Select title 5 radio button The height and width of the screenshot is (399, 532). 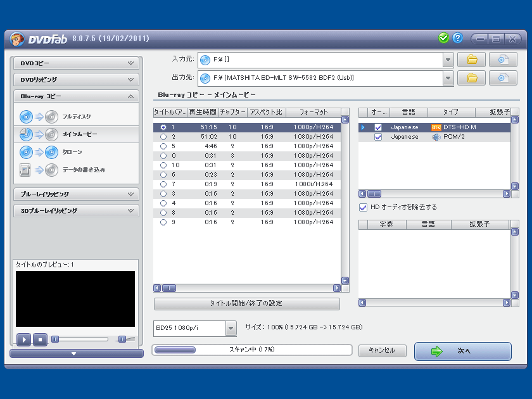(163, 146)
